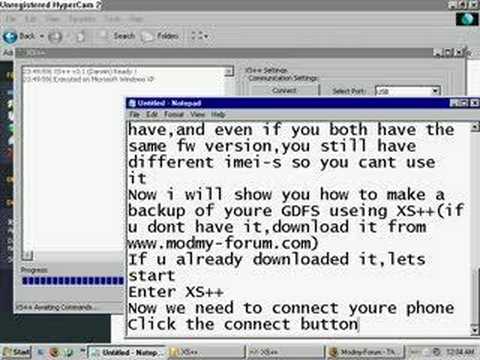Screen dimensions: 480x360
Task: Open Notepad's File menu
Action: 134,114
